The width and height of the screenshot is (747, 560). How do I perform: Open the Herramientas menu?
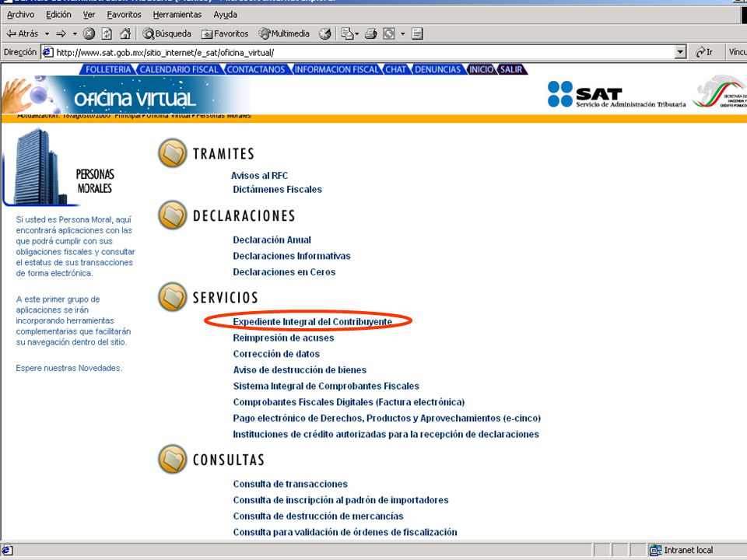(x=177, y=15)
